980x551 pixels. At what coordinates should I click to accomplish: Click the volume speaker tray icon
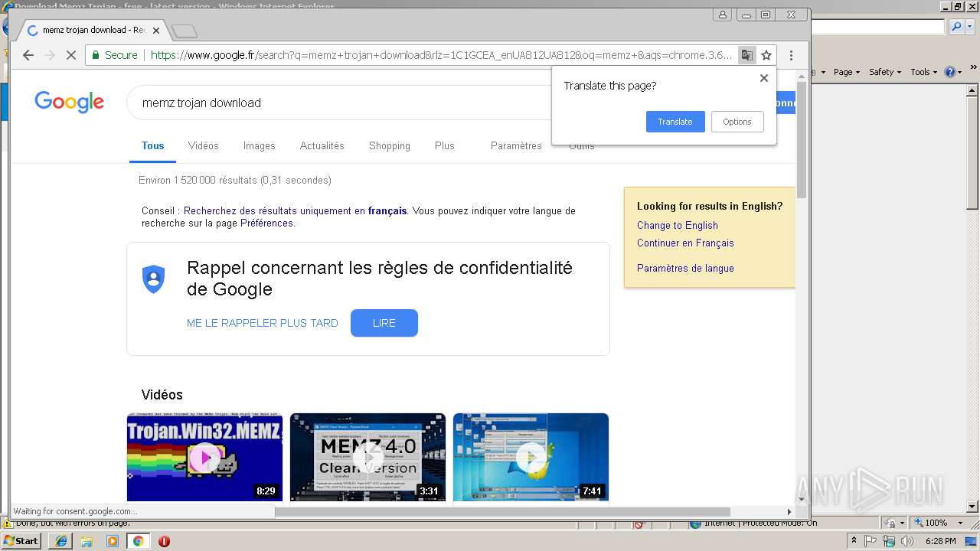pos(907,541)
